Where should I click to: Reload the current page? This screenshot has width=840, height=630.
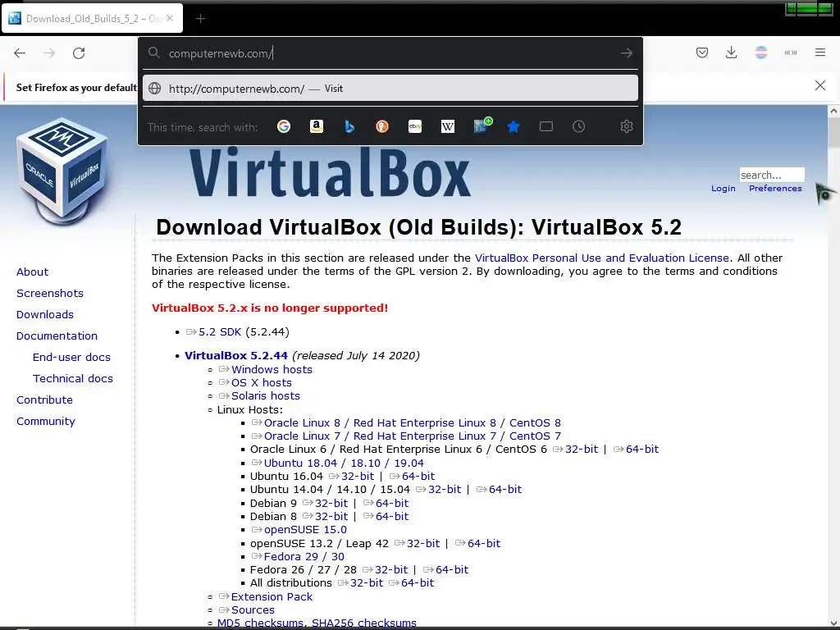click(x=79, y=53)
